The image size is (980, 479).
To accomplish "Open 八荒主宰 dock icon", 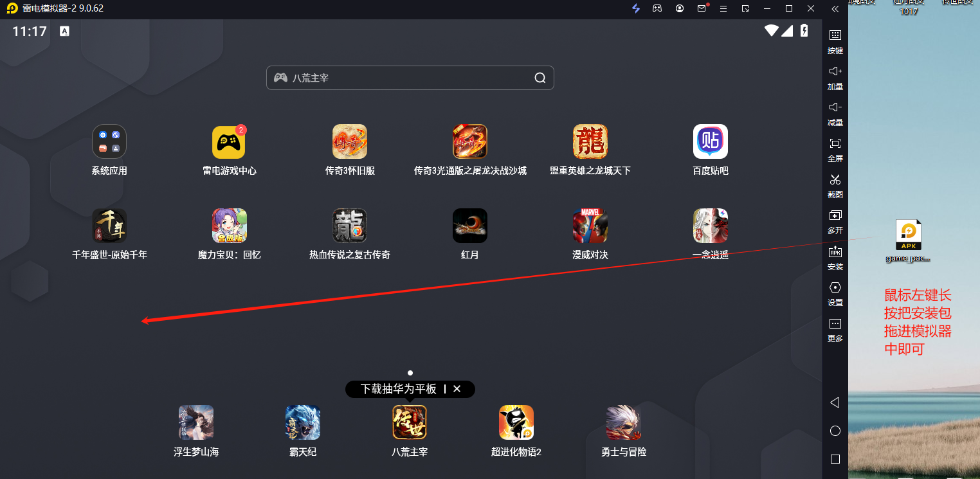I will pyautogui.click(x=410, y=422).
